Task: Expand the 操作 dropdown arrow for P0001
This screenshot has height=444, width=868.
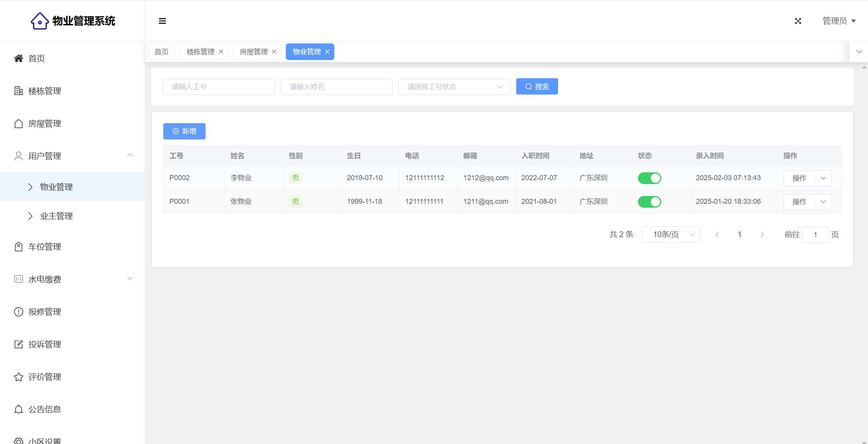Action: (x=823, y=202)
